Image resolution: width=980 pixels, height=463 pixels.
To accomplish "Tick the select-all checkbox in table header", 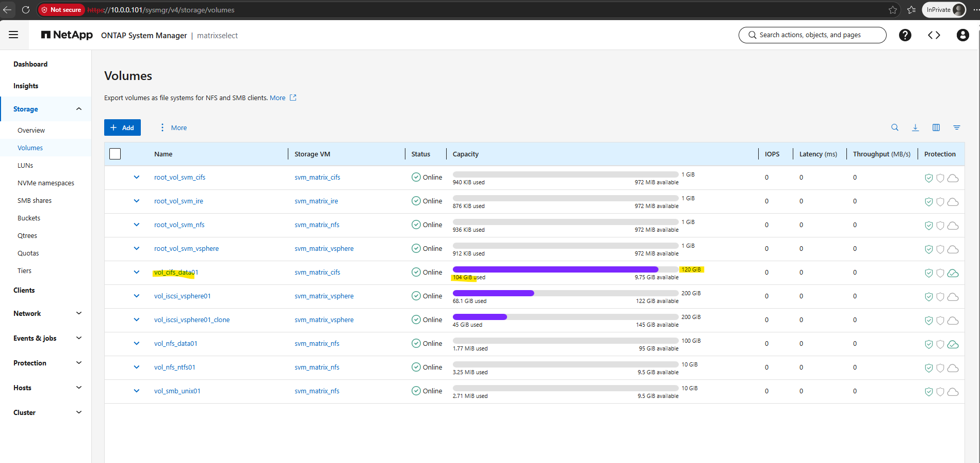I will pyautogui.click(x=115, y=154).
